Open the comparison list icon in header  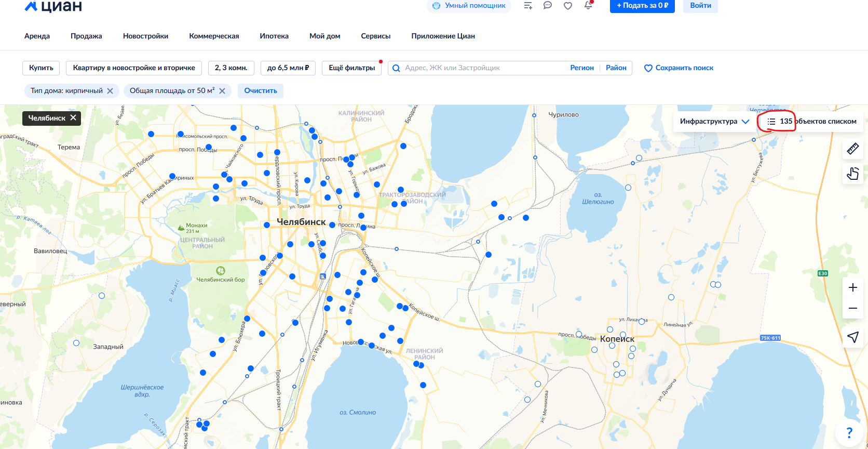pyautogui.click(x=528, y=6)
